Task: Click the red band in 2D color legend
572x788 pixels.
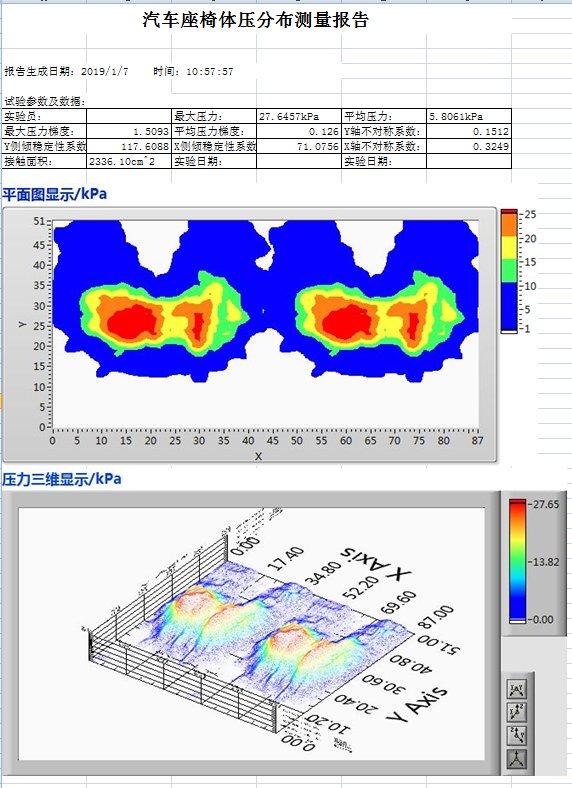Action: tap(509, 213)
